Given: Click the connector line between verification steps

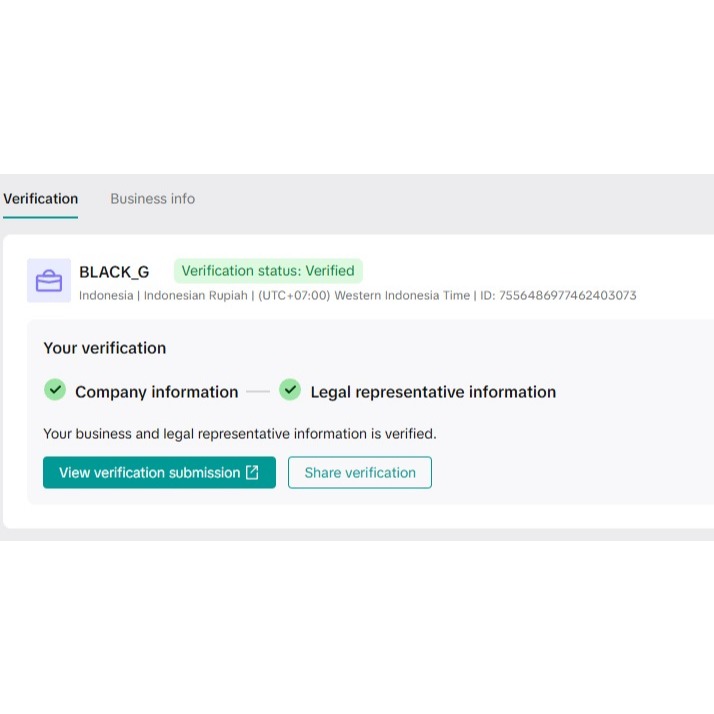Looking at the screenshot, I should 258,392.
